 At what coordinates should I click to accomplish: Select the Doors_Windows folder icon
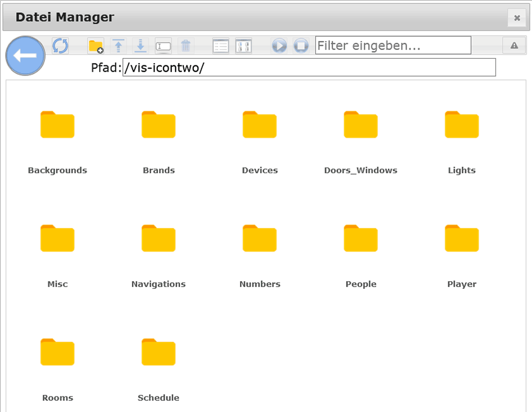coord(361,125)
